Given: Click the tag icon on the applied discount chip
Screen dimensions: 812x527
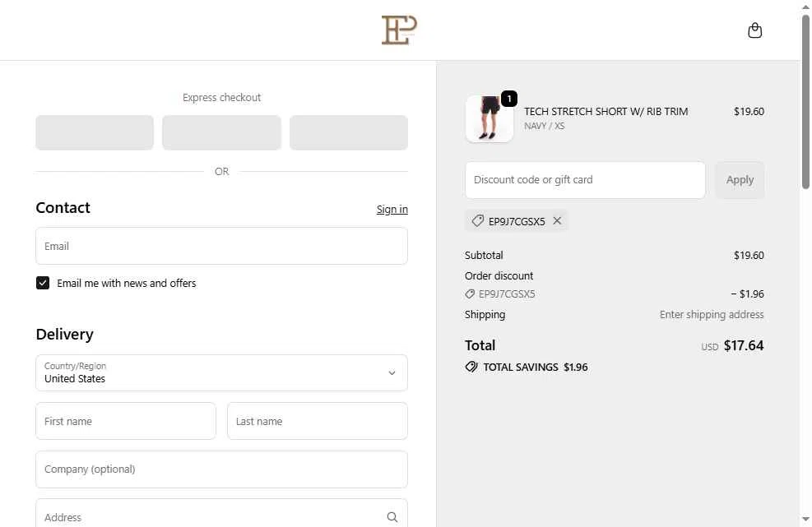Looking at the screenshot, I should click(x=477, y=221).
